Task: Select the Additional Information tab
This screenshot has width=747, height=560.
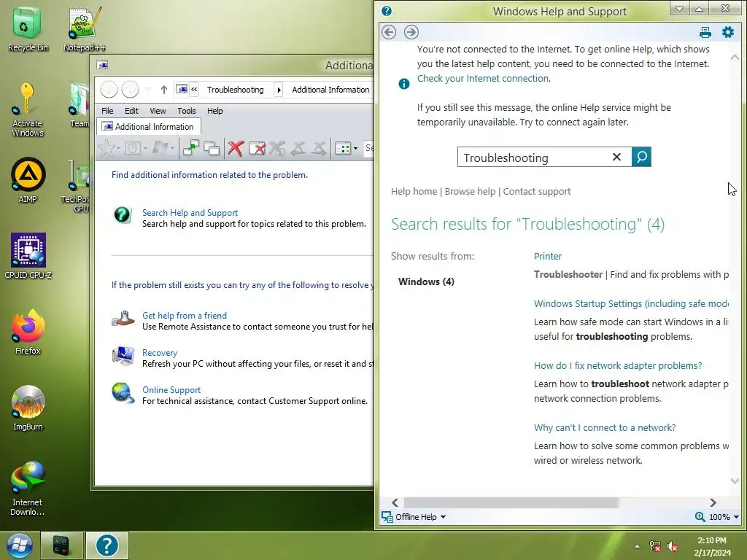Action: coord(148,127)
